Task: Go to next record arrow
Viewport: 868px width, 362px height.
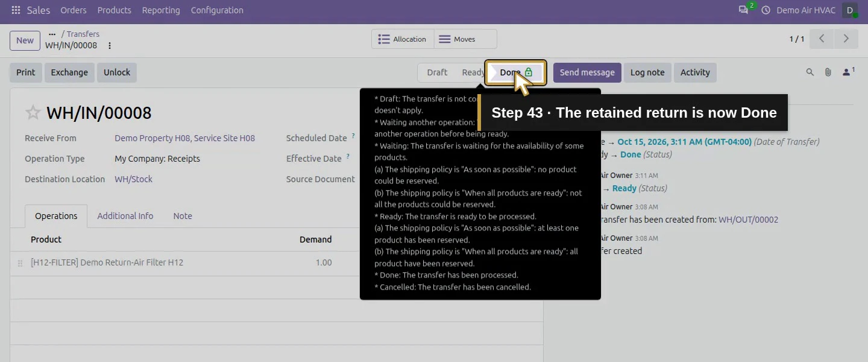Action: pyautogui.click(x=846, y=39)
